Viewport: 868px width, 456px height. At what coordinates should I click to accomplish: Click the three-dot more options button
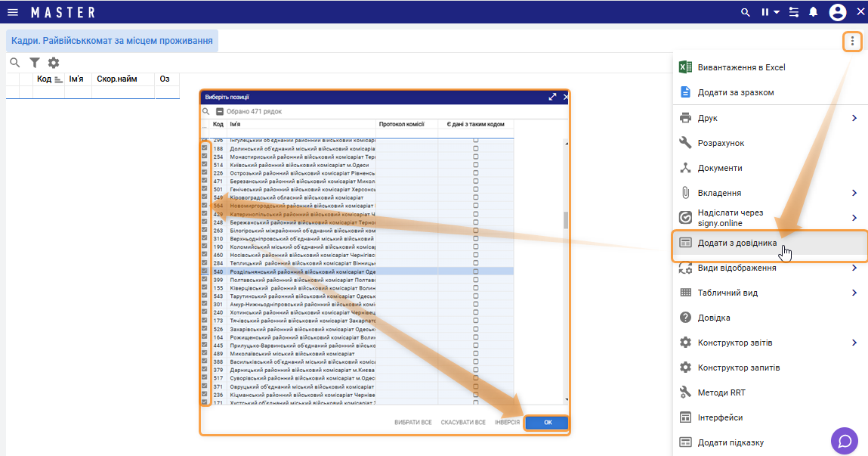[852, 41]
